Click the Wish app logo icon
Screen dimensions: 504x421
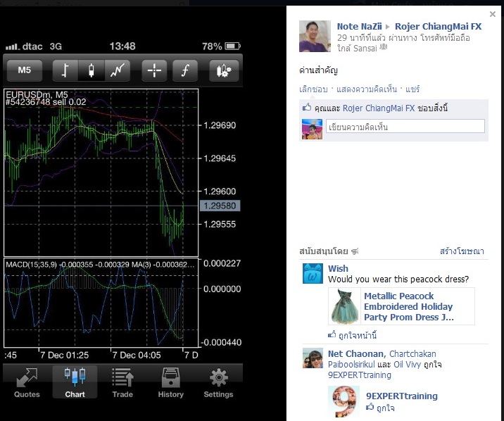[x=313, y=273]
